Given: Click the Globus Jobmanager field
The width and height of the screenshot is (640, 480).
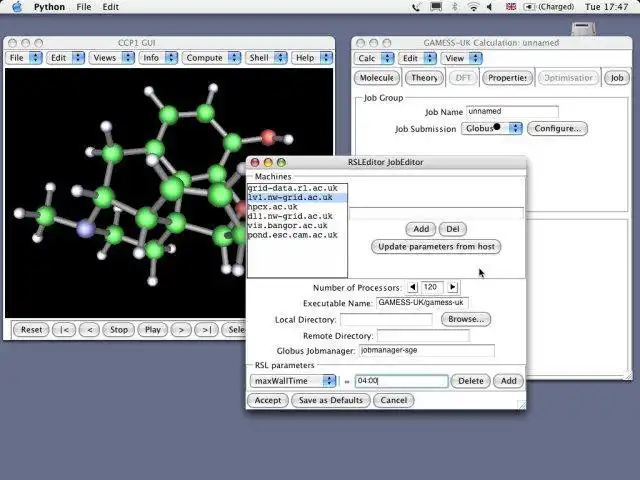Looking at the screenshot, I should tap(427, 351).
